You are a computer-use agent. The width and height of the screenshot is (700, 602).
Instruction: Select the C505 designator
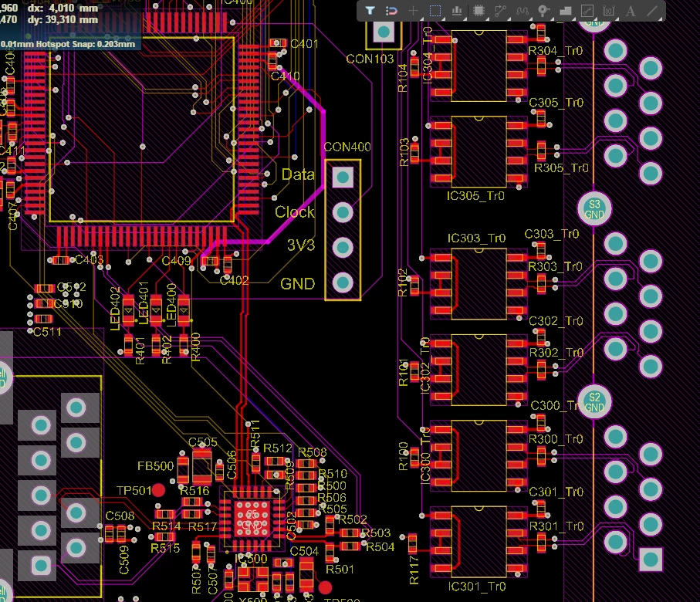pos(203,442)
